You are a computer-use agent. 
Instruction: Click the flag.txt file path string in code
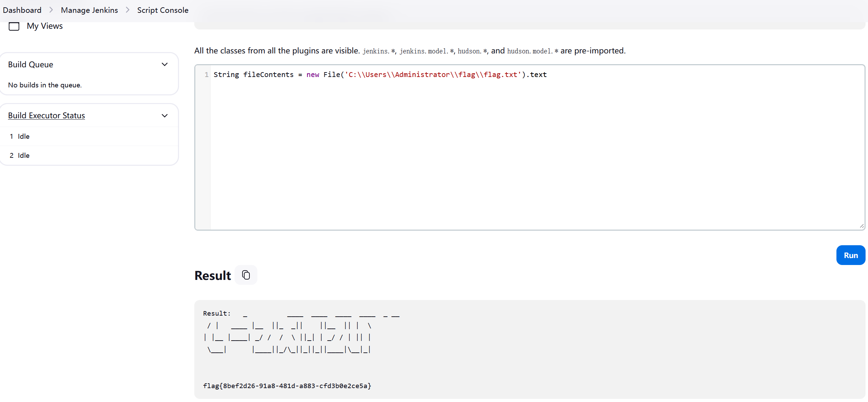point(433,75)
